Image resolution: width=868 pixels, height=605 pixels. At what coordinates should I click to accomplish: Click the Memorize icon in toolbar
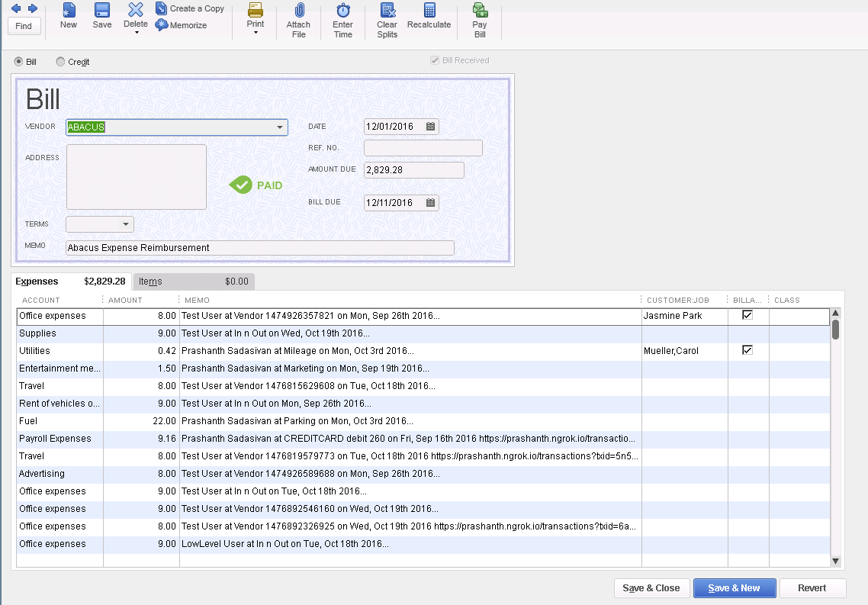click(162, 25)
